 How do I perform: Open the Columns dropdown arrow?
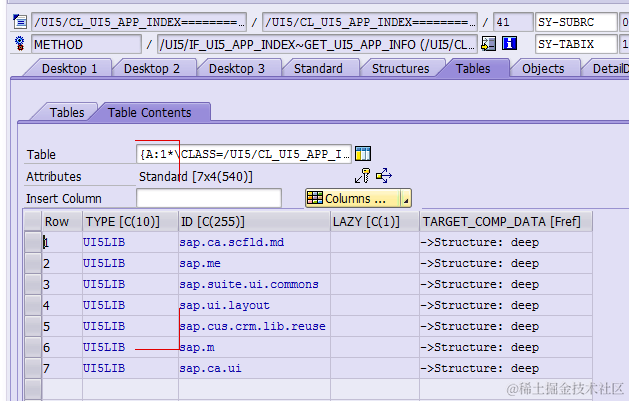(406, 198)
